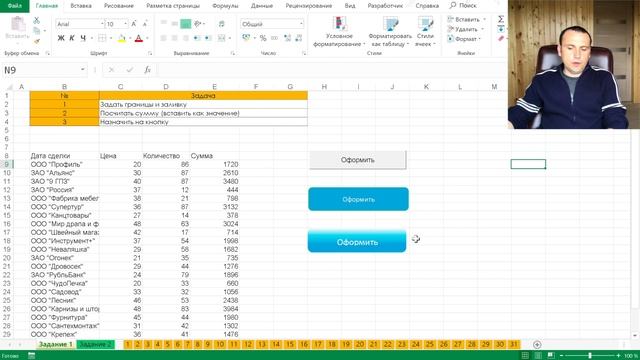
Task: Switch to the Вставка ribbon tab
Action: pyautogui.click(x=81, y=6)
